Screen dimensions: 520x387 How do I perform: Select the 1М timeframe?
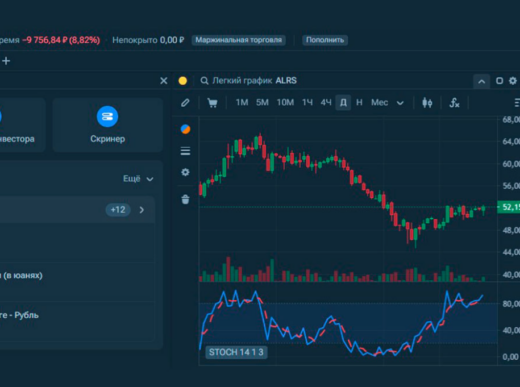pos(242,102)
